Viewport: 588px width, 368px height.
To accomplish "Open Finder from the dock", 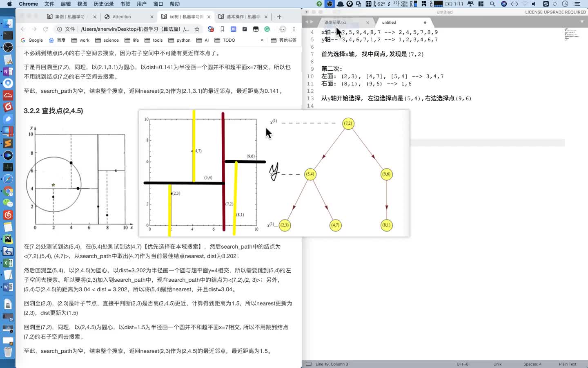I will [x=8, y=23].
